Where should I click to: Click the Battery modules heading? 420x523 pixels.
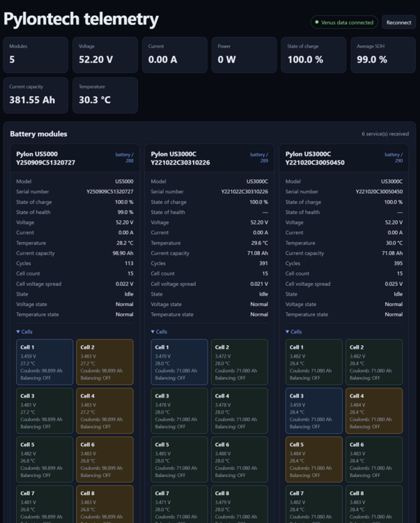(38, 134)
